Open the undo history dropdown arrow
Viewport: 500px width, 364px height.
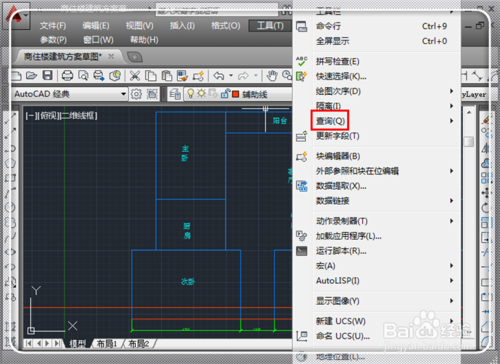(231, 76)
